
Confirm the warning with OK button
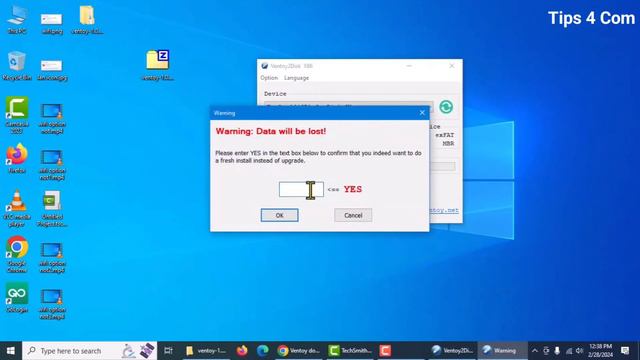pos(280,215)
